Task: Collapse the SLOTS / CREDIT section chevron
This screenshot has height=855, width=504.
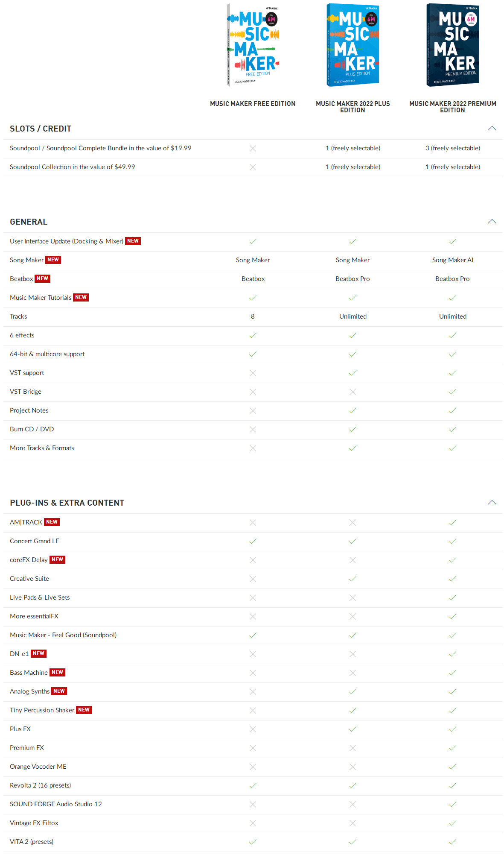Action: click(492, 129)
